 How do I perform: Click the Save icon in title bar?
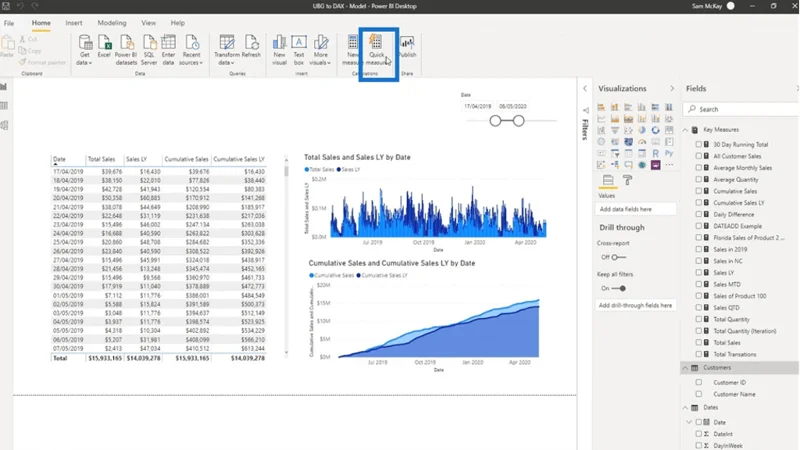[6, 6]
